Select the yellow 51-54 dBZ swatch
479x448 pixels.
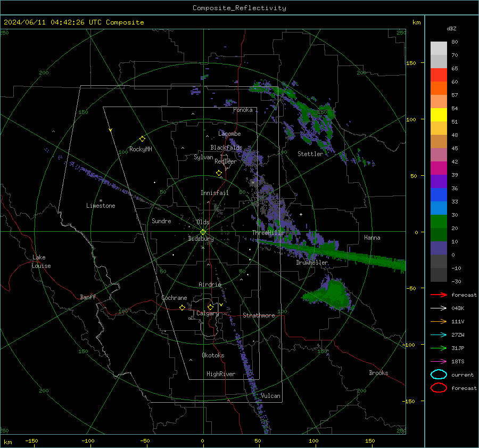pyautogui.click(x=439, y=115)
